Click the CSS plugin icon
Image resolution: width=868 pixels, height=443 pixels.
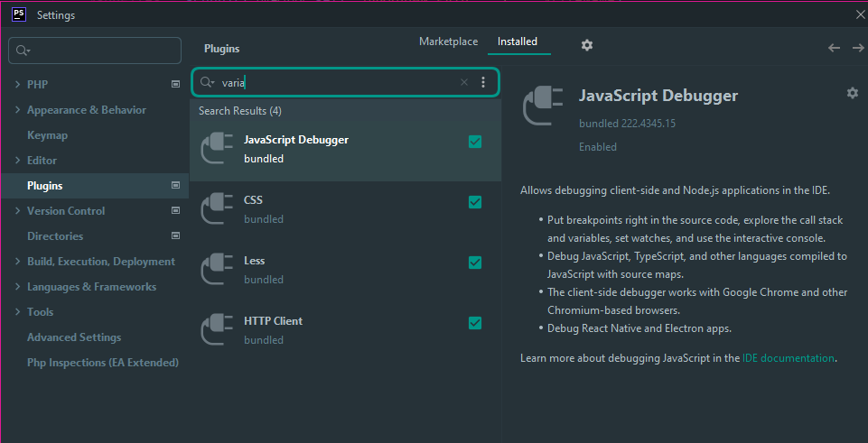tap(215, 208)
